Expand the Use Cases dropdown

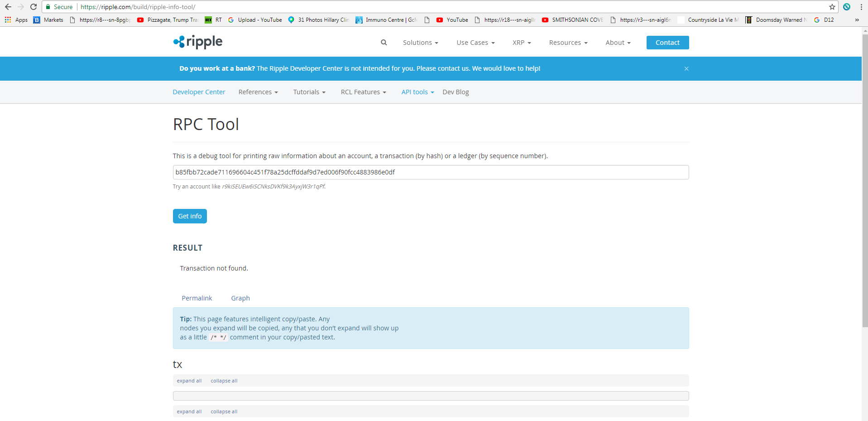[475, 43]
